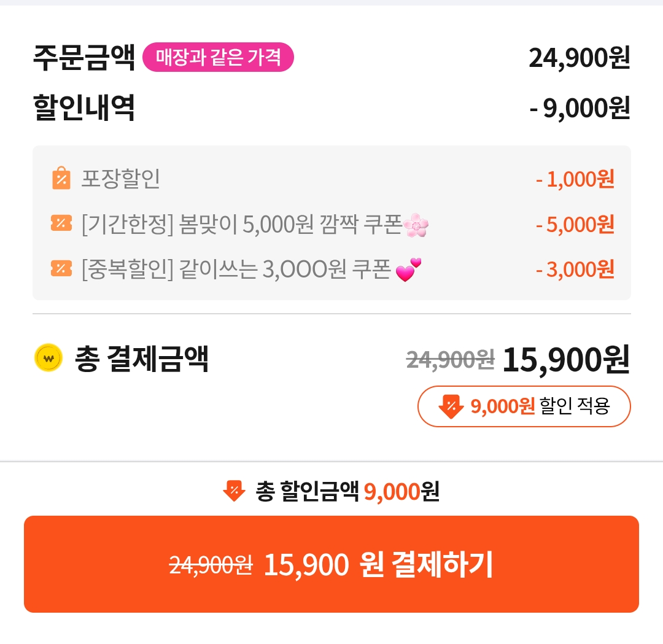Screen dimensions: 663x644
Task: Tap the 주문금액 heading
Action: [x=84, y=59]
